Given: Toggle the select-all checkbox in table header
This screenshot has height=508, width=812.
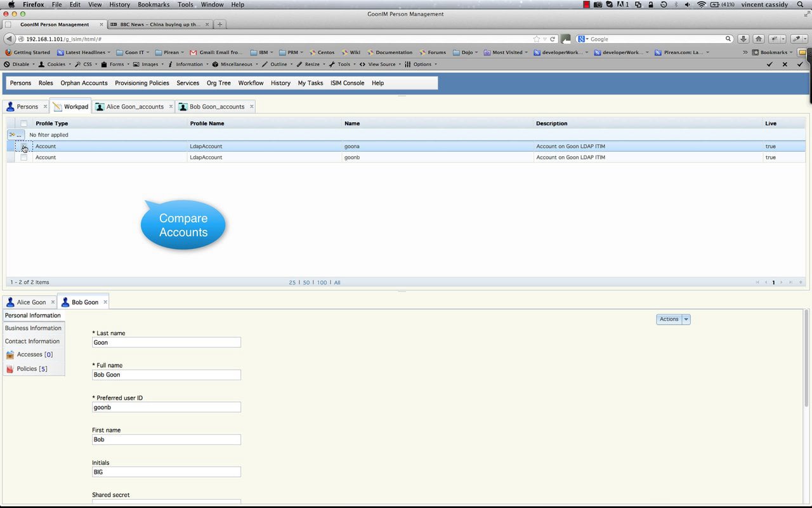Looking at the screenshot, I should pyautogui.click(x=23, y=123).
